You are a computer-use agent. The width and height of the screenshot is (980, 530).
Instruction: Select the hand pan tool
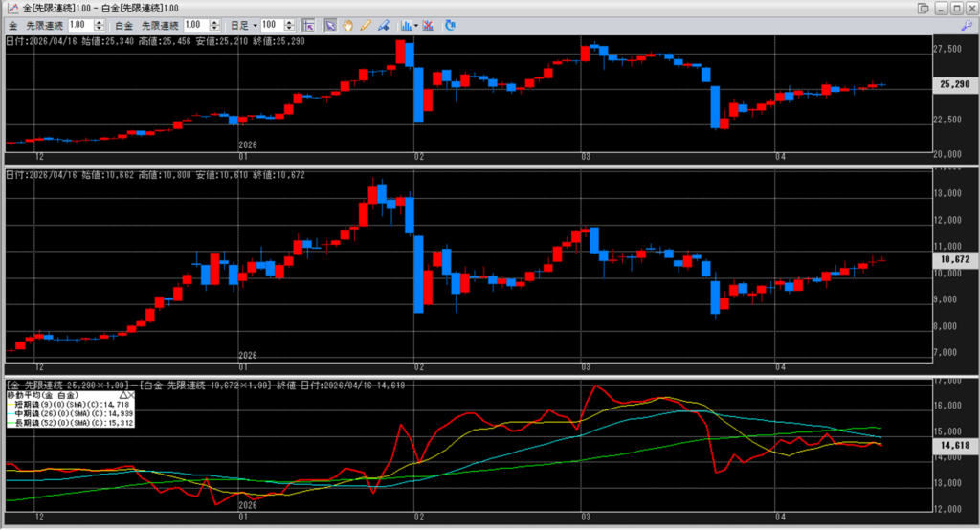[347, 25]
